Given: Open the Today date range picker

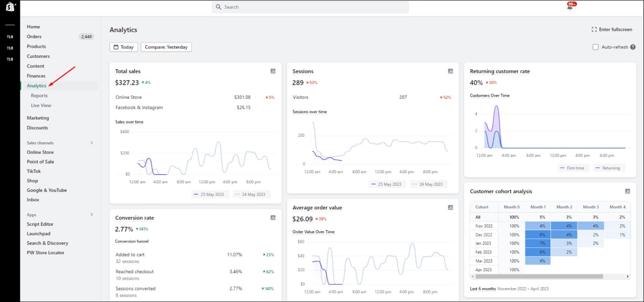Looking at the screenshot, I should (x=123, y=47).
